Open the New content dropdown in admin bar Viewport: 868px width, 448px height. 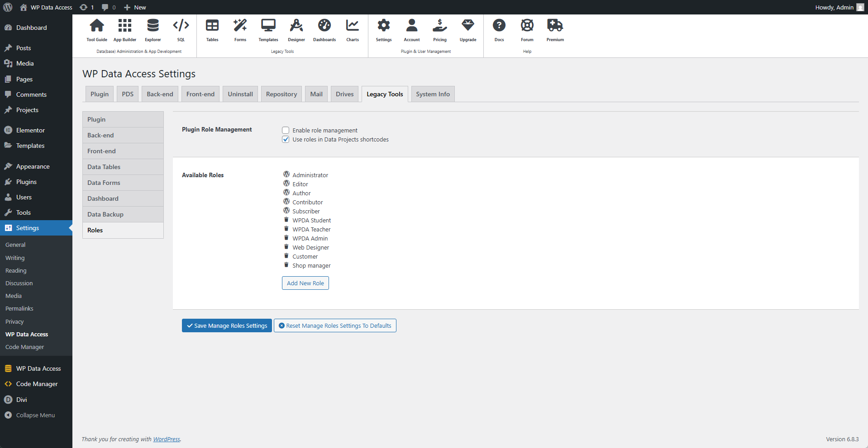tap(134, 7)
